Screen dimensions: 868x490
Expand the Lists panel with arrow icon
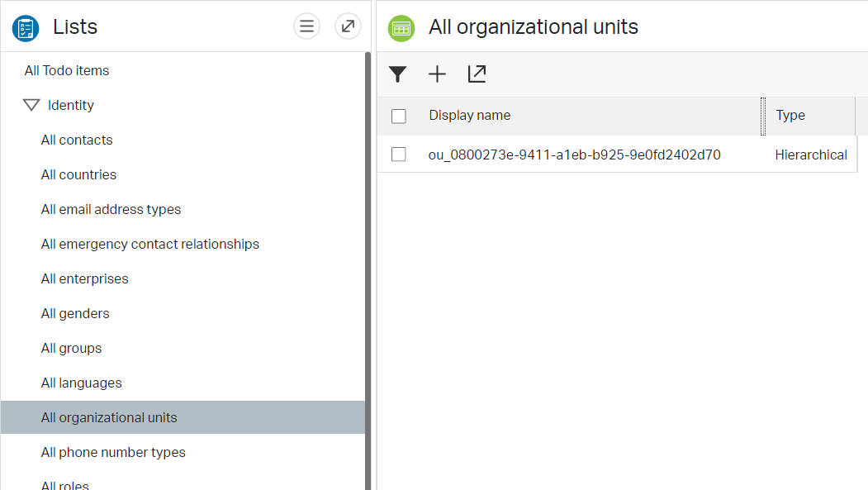point(348,26)
